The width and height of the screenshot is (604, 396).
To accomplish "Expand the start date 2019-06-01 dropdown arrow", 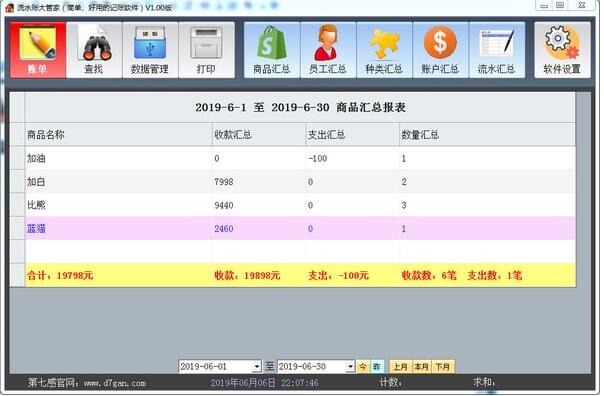I will pyautogui.click(x=257, y=366).
